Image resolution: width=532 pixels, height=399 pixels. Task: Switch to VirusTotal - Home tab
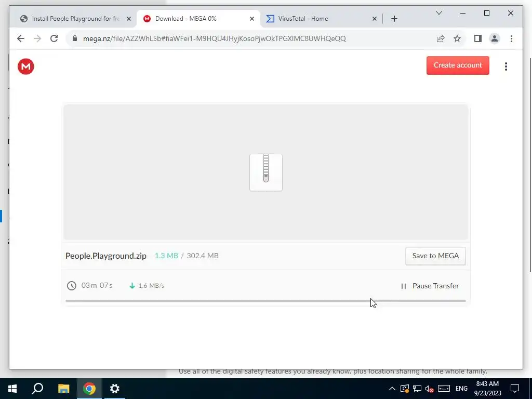coord(321,19)
